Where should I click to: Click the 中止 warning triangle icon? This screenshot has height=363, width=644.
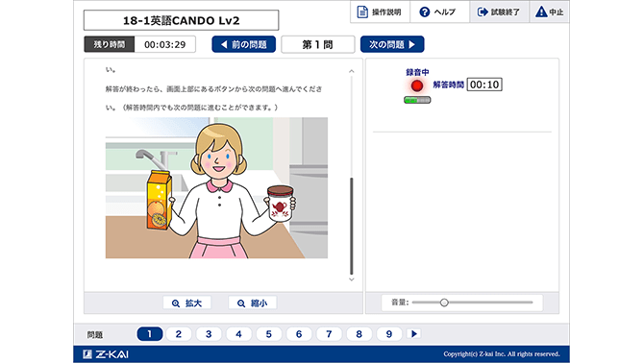point(541,12)
